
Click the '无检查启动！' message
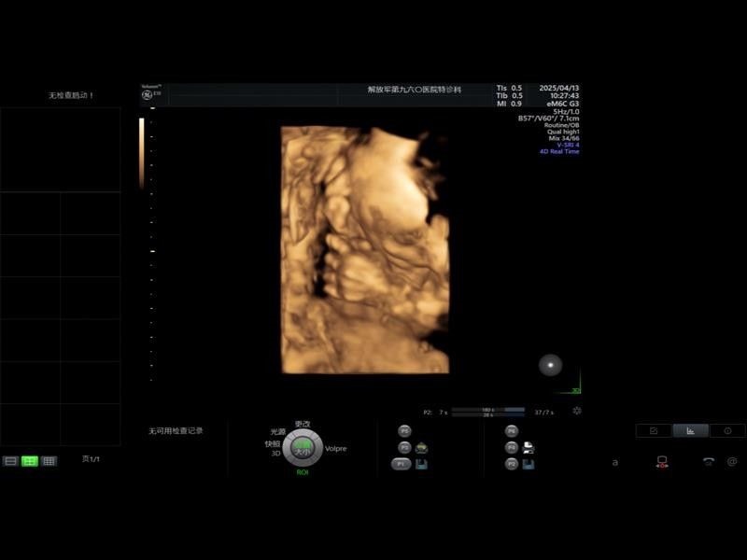tap(71, 95)
